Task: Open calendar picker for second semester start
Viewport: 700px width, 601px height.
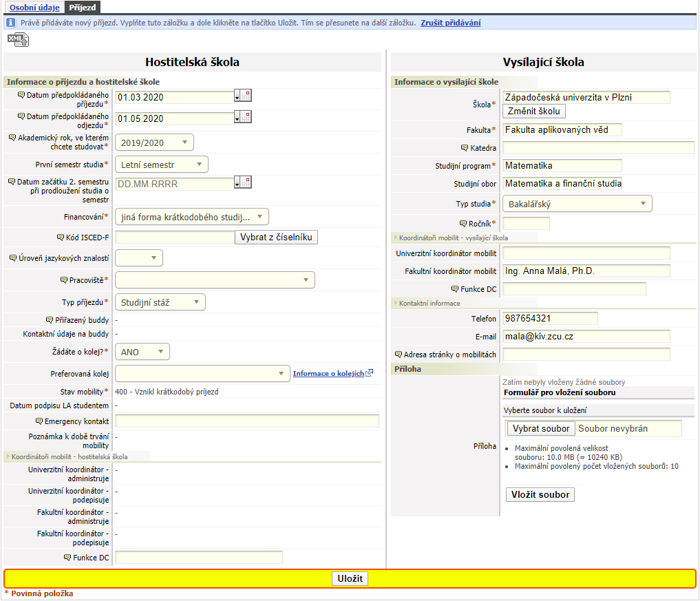Action: (x=243, y=182)
